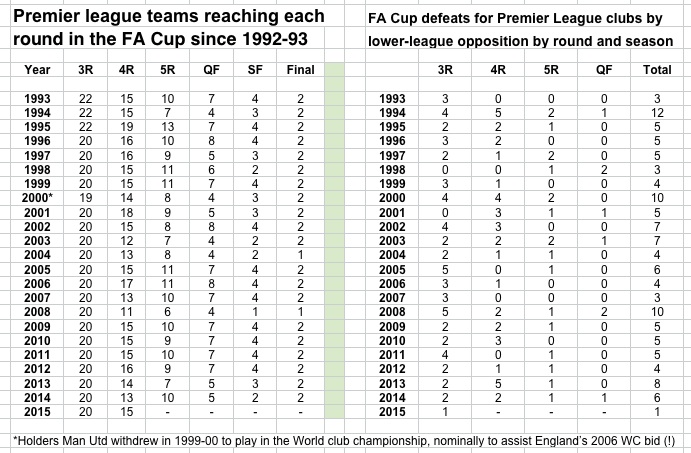Select the 2000* year cell
This screenshot has height=453, width=691.
pyautogui.click(x=37, y=198)
